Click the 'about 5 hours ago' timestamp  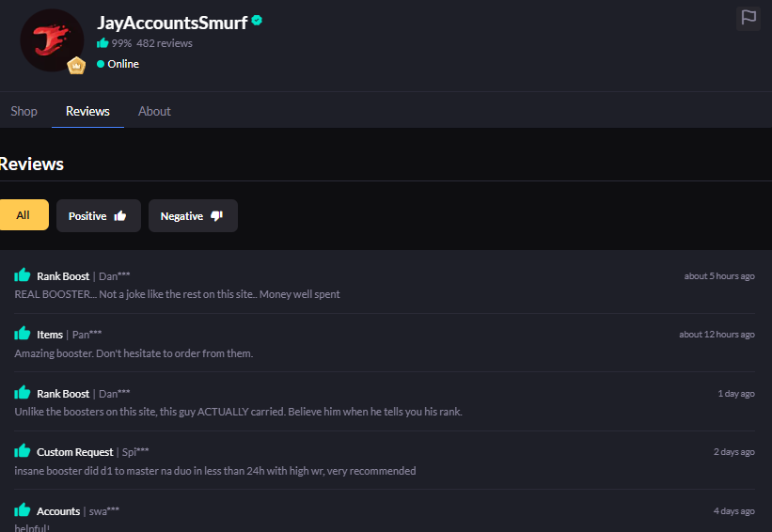coord(719,276)
